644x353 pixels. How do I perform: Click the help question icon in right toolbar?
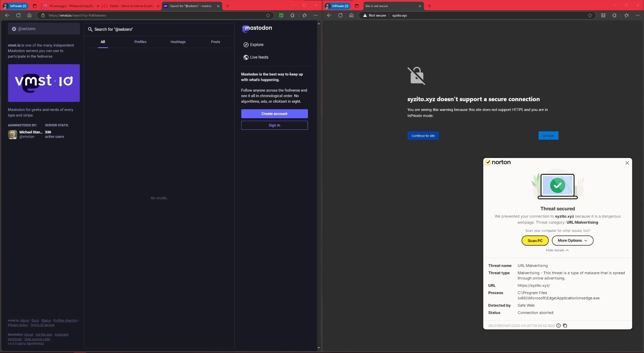tap(603, 15)
